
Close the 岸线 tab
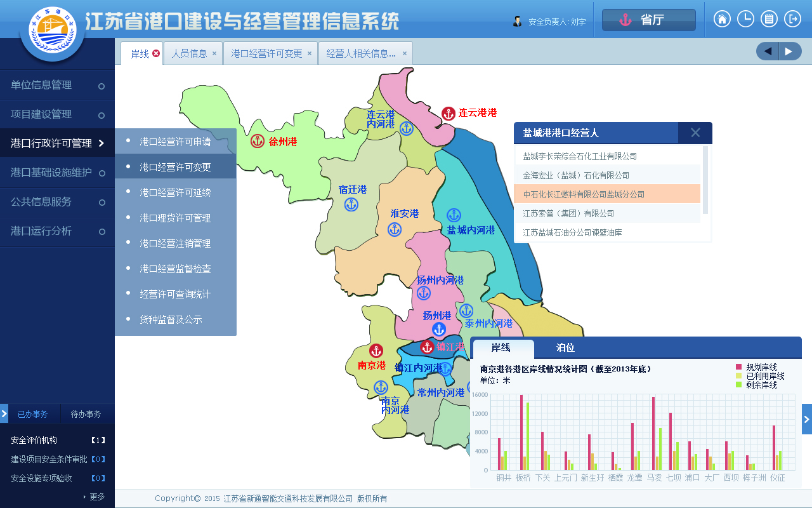coord(156,53)
